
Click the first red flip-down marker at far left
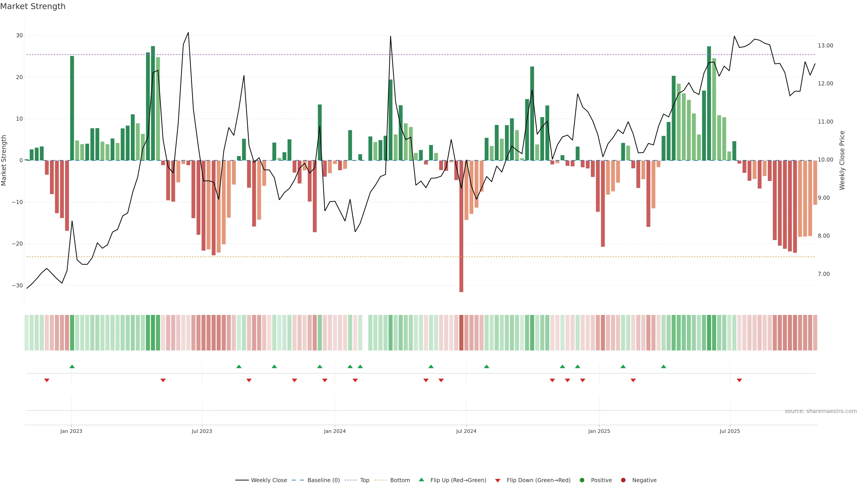pyautogui.click(x=47, y=380)
